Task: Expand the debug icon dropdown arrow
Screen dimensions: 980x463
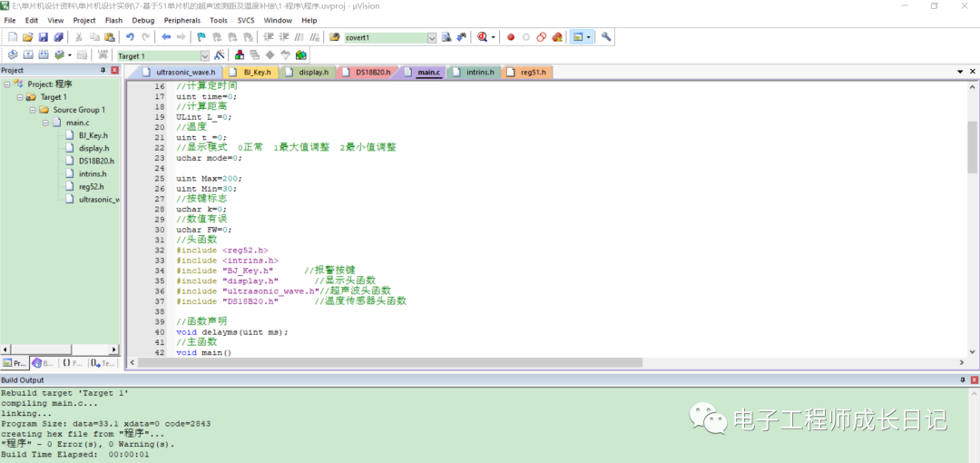Action: pyautogui.click(x=493, y=37)
